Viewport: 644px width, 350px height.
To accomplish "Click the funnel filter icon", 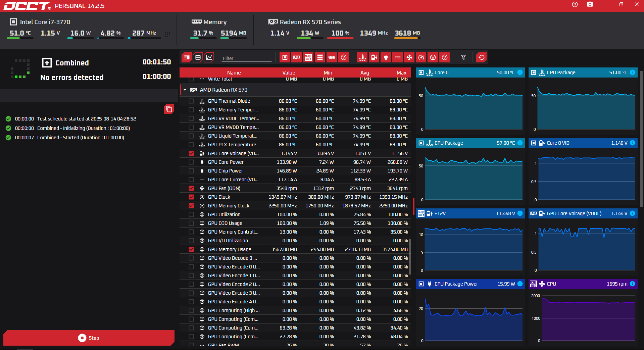I will click(463, 57).
